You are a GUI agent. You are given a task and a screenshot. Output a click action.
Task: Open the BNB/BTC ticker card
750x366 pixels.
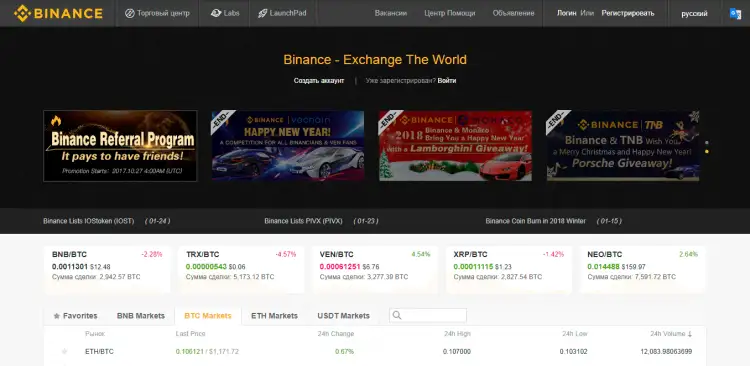point(107,269)
